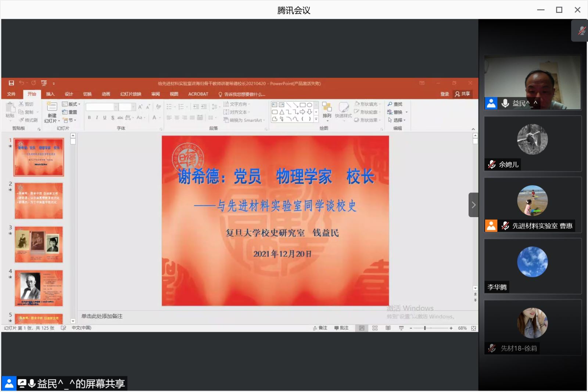
Task: Select the oval shape in the shapes gallery
Action: click(309, 105)
